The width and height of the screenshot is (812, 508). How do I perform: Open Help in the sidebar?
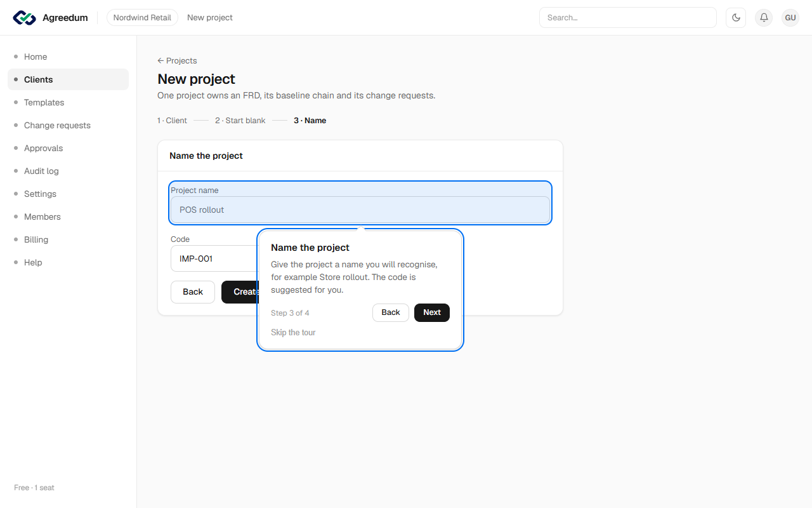tap(68, 262)
